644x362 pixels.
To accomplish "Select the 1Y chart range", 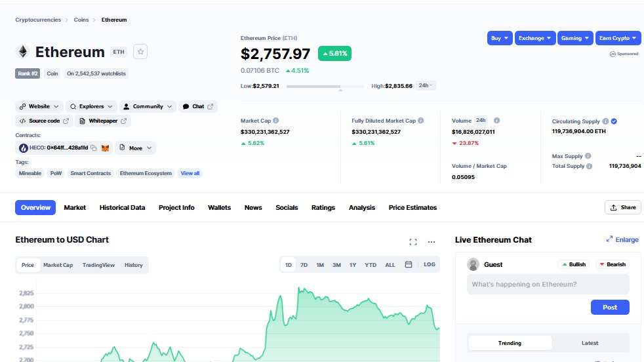I will [x=353, y=265].
